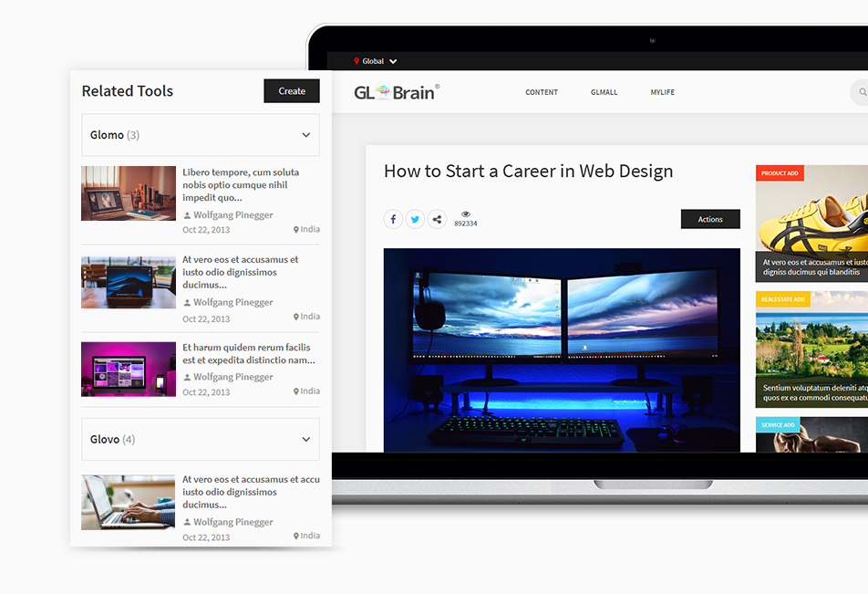The width and height of the screenshot is (868, 594).
Task: Open the 'Libero tempore, cum soluta' article link
Action: [241, 185]
